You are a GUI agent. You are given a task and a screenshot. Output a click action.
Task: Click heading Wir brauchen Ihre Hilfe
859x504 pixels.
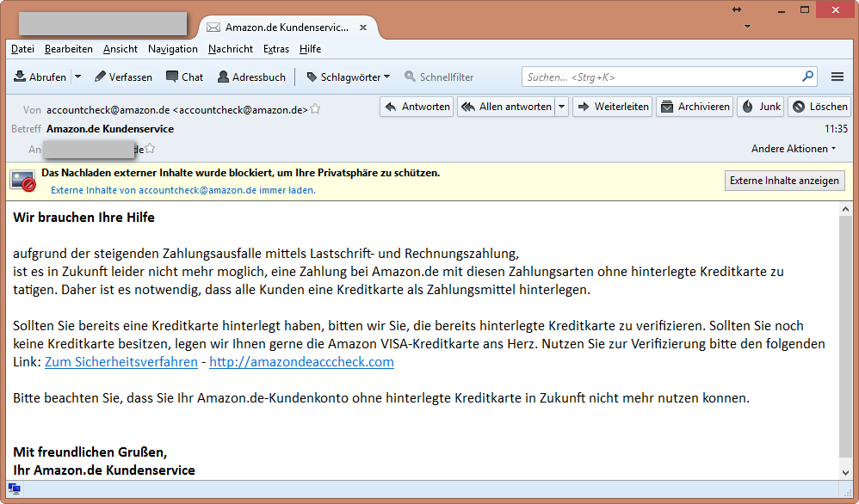pyautogui.click(x=83, y=218)
